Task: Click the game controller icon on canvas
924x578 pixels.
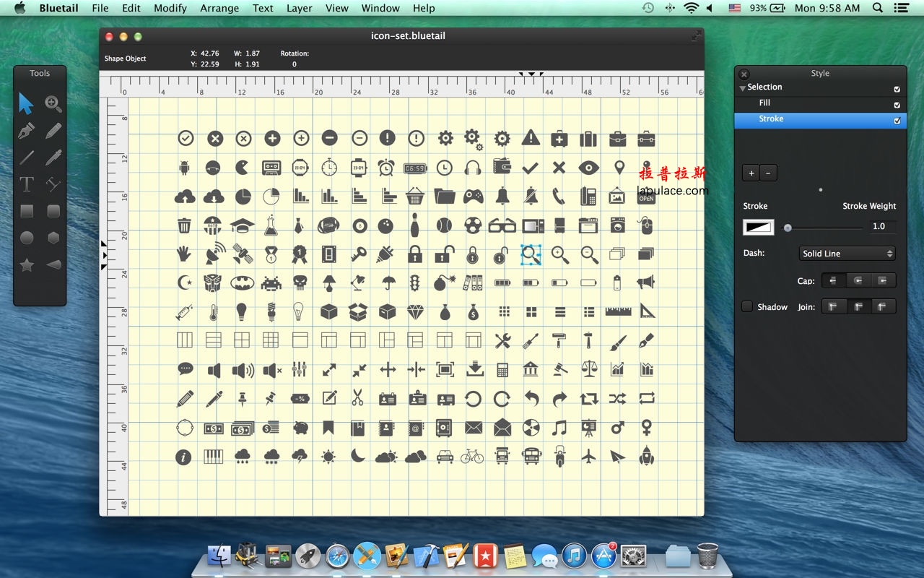Action: pos(473,196)
